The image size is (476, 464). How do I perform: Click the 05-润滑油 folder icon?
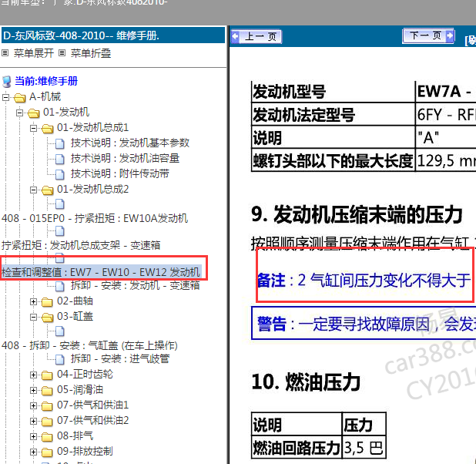coord(47,391)
